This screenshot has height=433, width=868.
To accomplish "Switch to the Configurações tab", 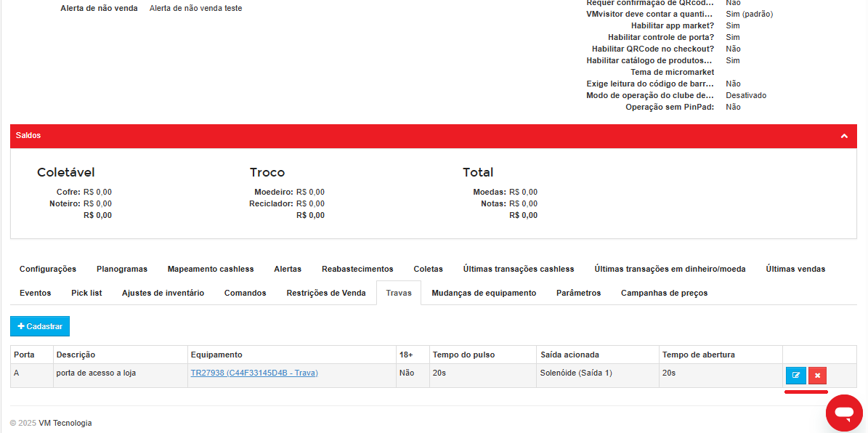I will tap(48, 269).
